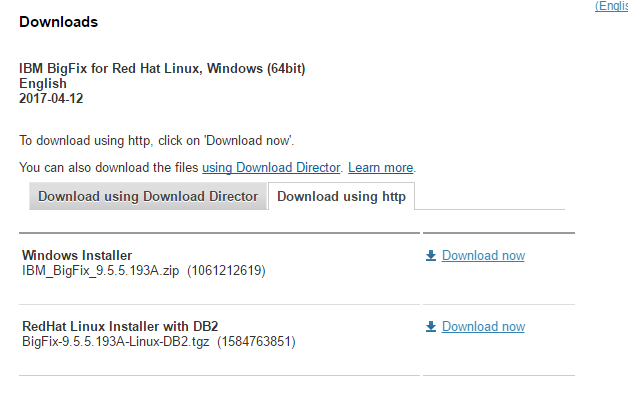628x393 pixels.
Task: Click the 'English' language line under product title
Action: coord(43,83)
